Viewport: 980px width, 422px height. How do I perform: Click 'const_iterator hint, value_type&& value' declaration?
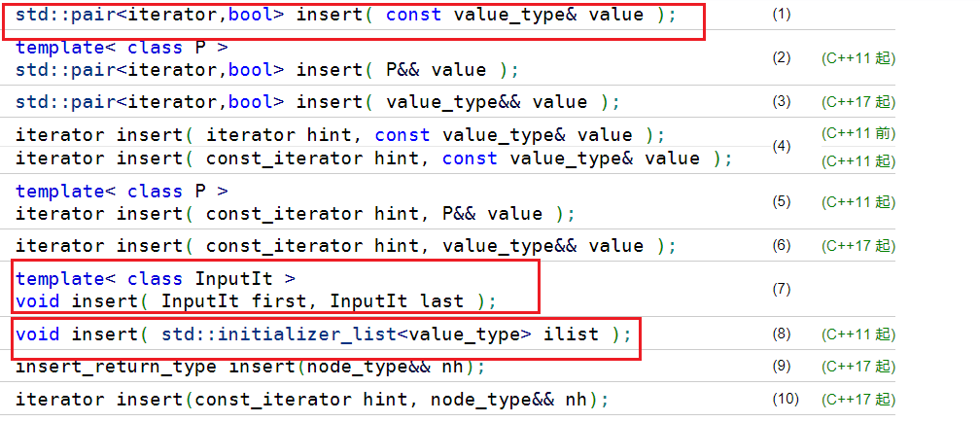346,246
